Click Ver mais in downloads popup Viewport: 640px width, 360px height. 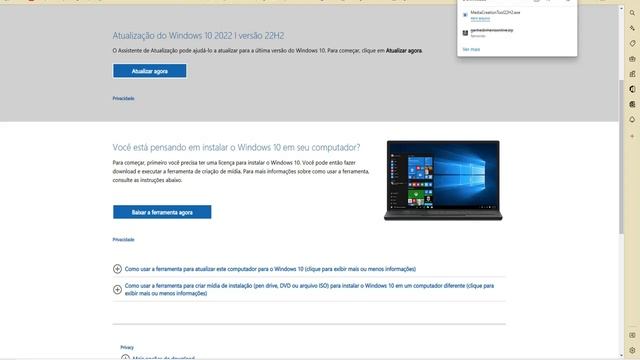(471, 49)
